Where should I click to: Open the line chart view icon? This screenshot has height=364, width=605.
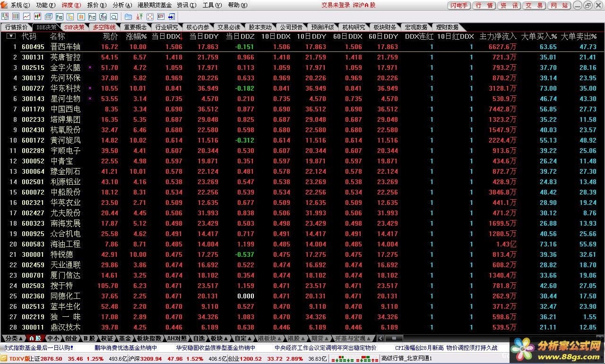click(x=26, y=17)
